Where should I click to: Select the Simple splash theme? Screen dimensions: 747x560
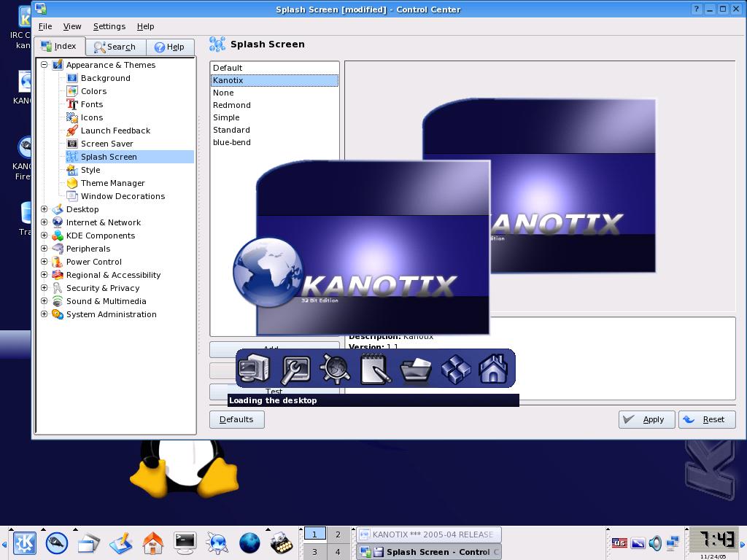(274, 117)
